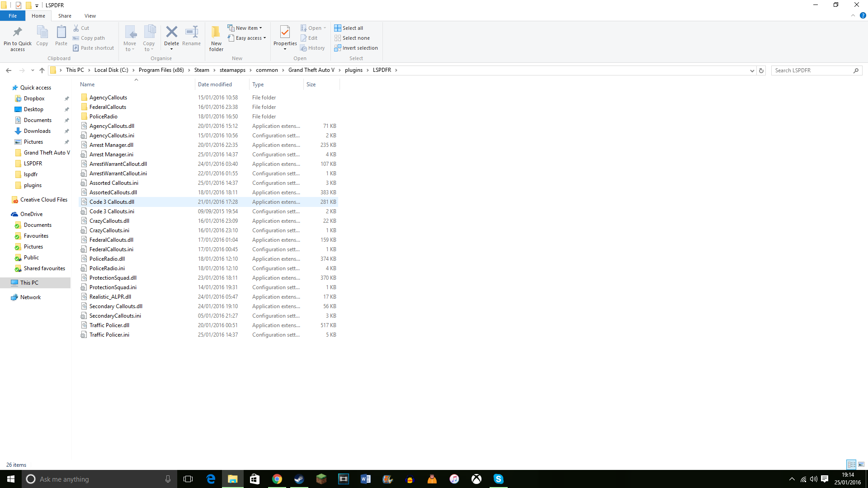The width and height of the screenshot is (868, 488).
Task: Click the Select all icon
Action: tap(338, 28)
